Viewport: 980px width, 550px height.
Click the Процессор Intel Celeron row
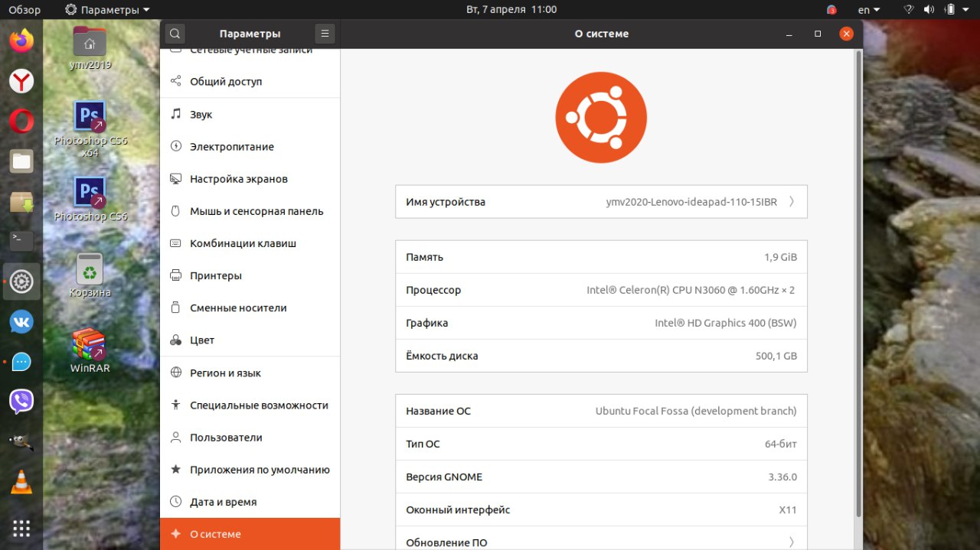click(x=601, y=290)
